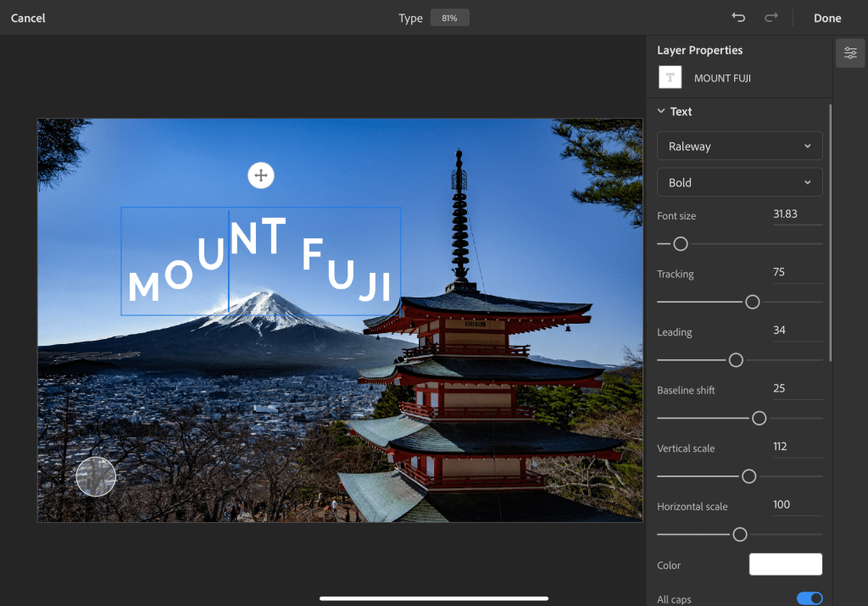
Task: Open the Bold font style dropdown
Action: click(739, 182)
